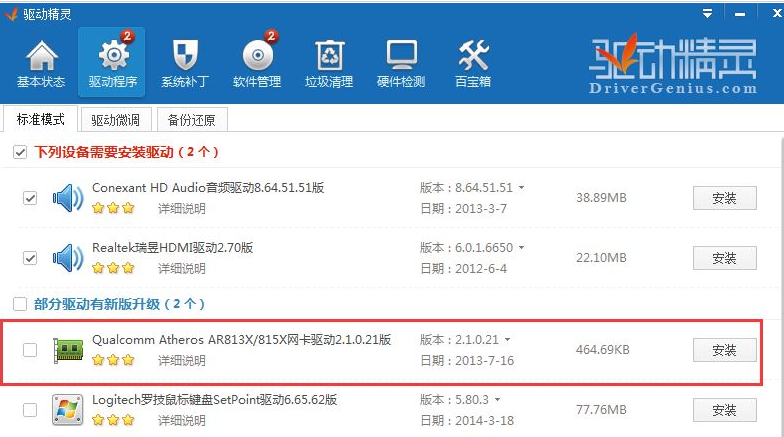Open 详细说明 for Logitech SetPoint driver

[x=182, y=420]
